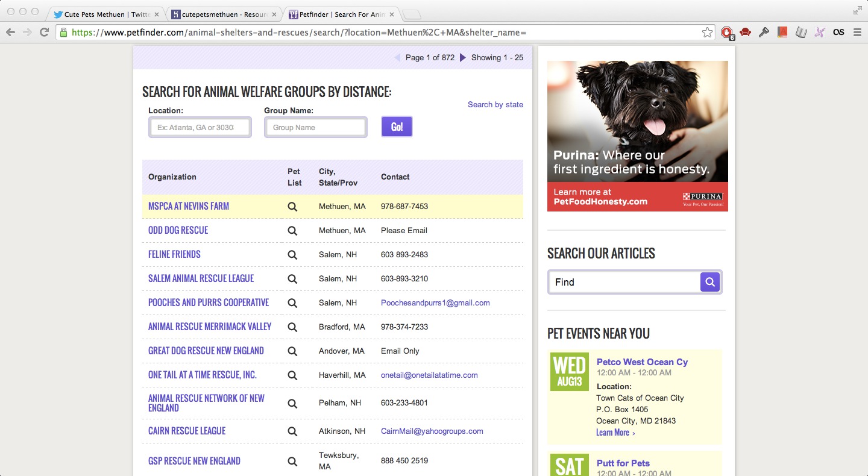Click the Group Name input field
The height and width of the screenshot is (476, 868).
click(316, 127)
